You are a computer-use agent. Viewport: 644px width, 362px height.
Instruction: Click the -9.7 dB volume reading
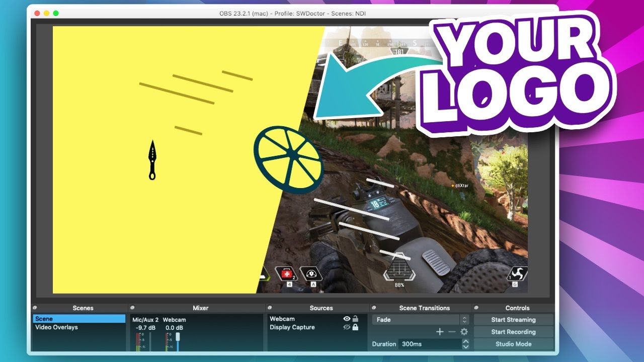(x=145, y=328)
